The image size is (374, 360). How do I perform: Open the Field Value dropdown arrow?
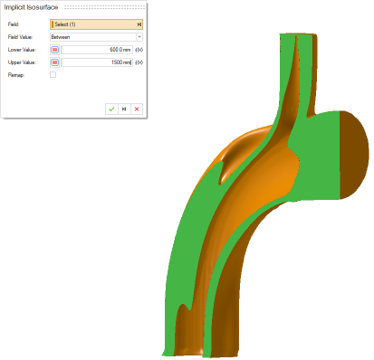coord(139,37)
